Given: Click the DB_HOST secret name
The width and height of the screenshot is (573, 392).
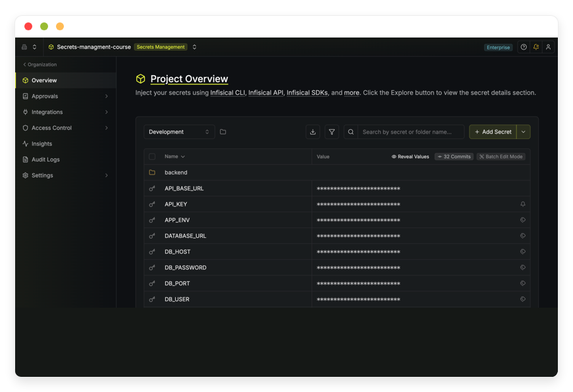Looking at the screenshot, I should 177,252.
